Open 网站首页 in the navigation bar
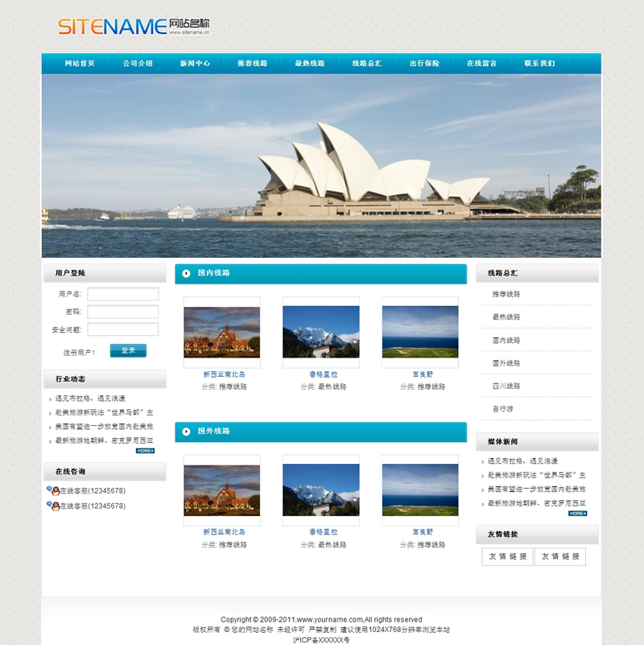Screen dimensions: 644x645 point(80,64)
